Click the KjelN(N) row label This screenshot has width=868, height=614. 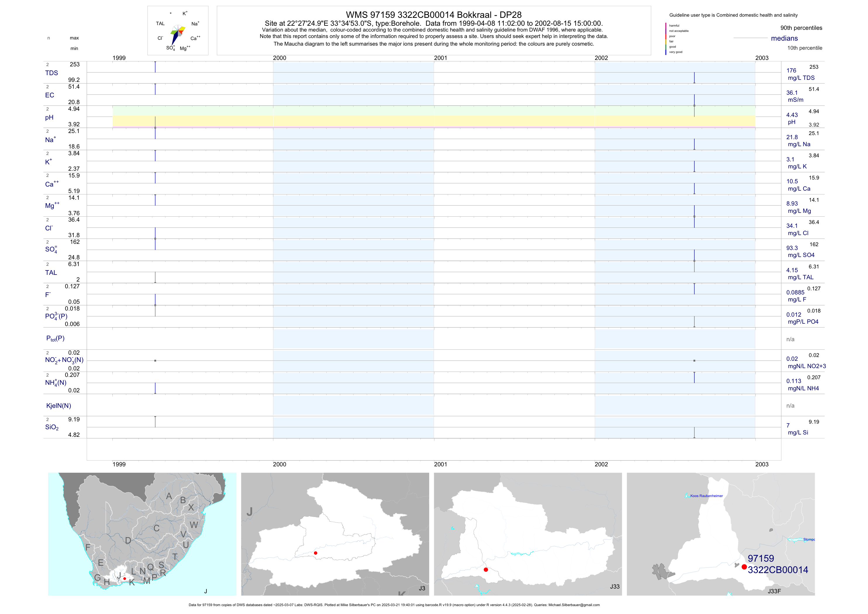click(x=58, y=406)
